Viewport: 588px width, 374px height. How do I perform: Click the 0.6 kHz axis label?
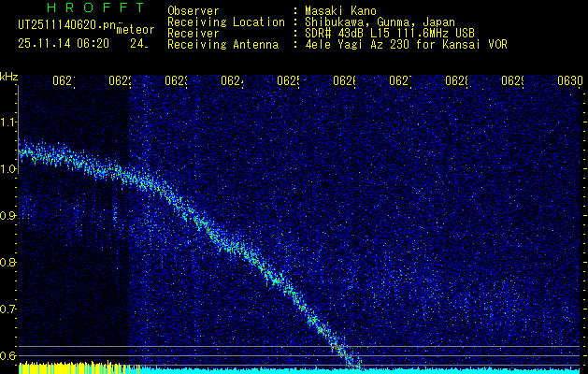pyautogui.click(x=7, y=356)
